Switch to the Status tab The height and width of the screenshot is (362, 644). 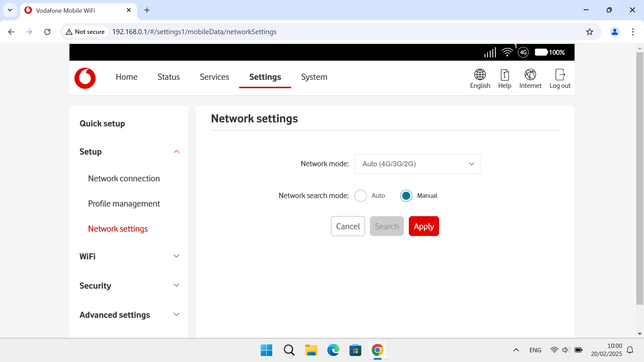click(x=168, y=77)
